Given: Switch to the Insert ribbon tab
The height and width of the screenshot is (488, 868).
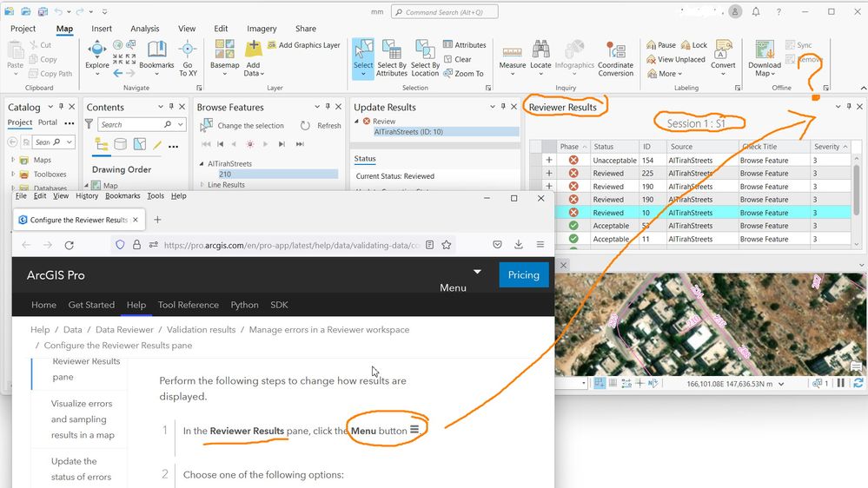Looking at the screenshot, I should click(x=102, y=29).
